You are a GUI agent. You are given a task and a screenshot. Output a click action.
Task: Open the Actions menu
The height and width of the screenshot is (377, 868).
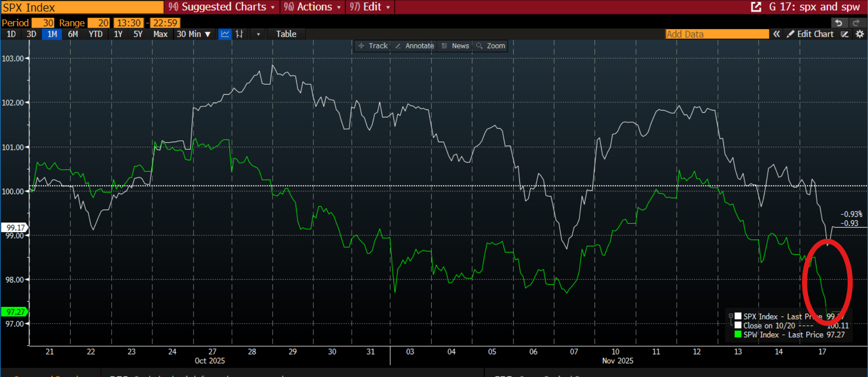313,7
